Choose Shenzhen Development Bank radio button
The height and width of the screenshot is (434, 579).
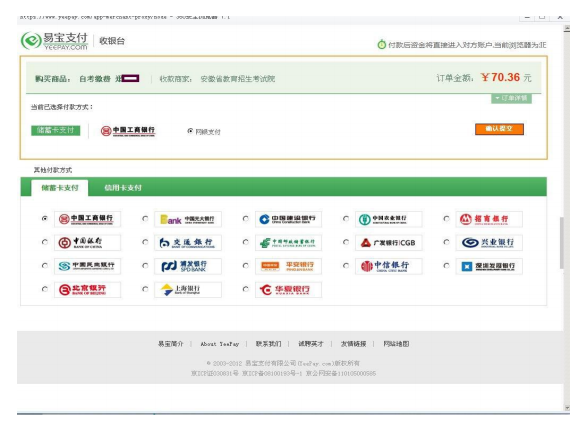pyautogui.click(x=446, y=265)
